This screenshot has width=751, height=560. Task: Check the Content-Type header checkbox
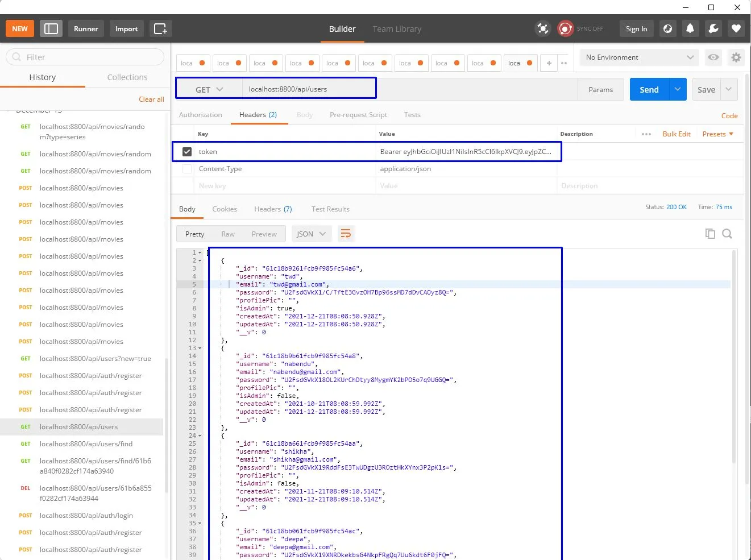coord(187,169)
